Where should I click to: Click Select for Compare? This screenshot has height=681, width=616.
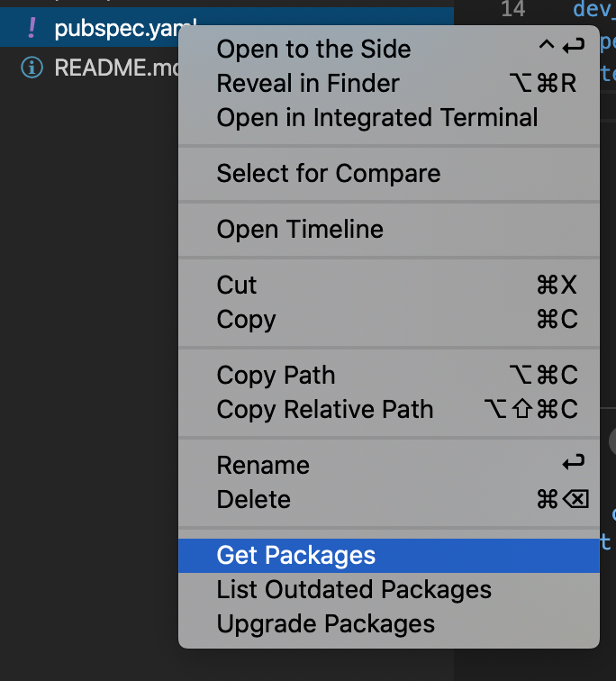click(x=329, y=173)
